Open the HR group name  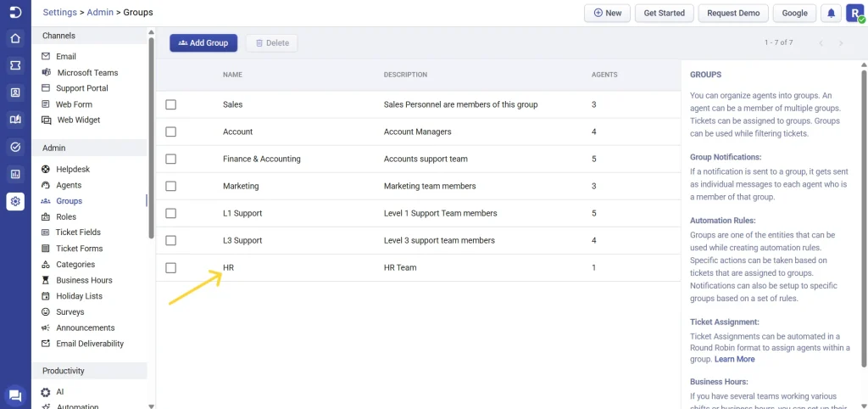(228, 267)
